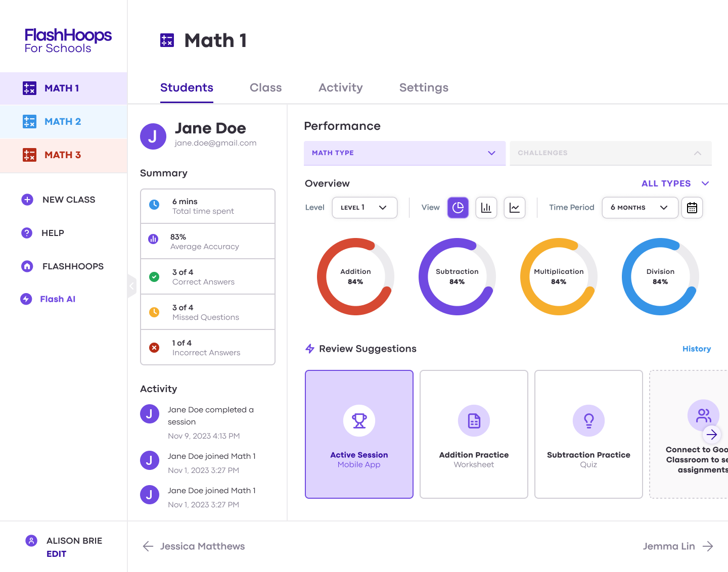The image size is (728, 572).
Task: Open the Addition Practice Worksheet card
Action: (x=474, y=434)
